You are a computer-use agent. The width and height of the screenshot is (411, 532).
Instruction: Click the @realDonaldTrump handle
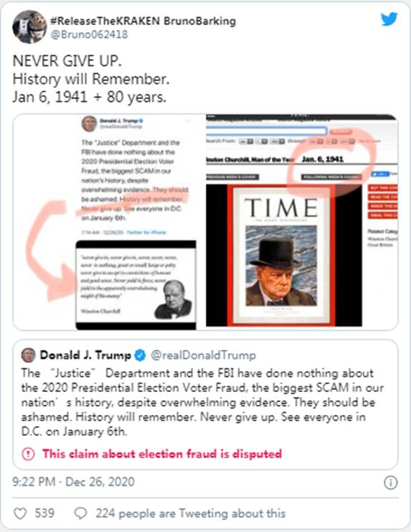click(203, 355)
